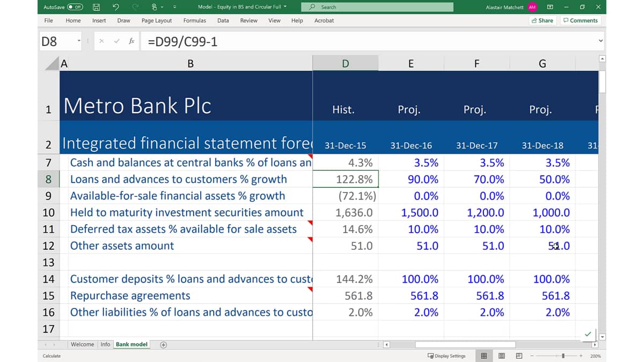Screen dimensions: 644x362
Task: Click the (72.1%) cell in column D
Action: pos(346,196)
